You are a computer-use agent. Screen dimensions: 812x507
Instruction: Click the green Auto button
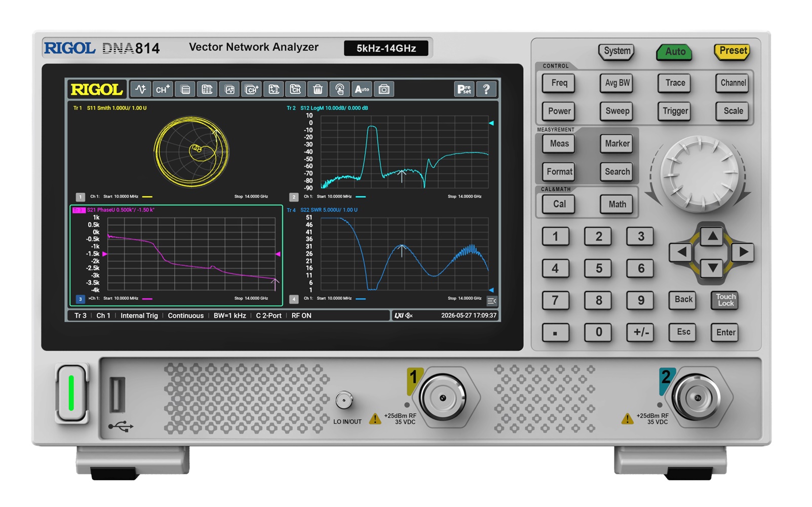click(675, 52)
